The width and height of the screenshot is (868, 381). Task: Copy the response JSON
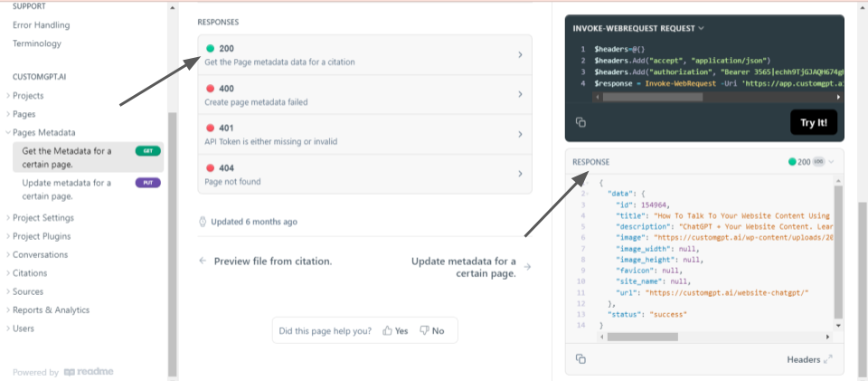click(x=580, y=359)
